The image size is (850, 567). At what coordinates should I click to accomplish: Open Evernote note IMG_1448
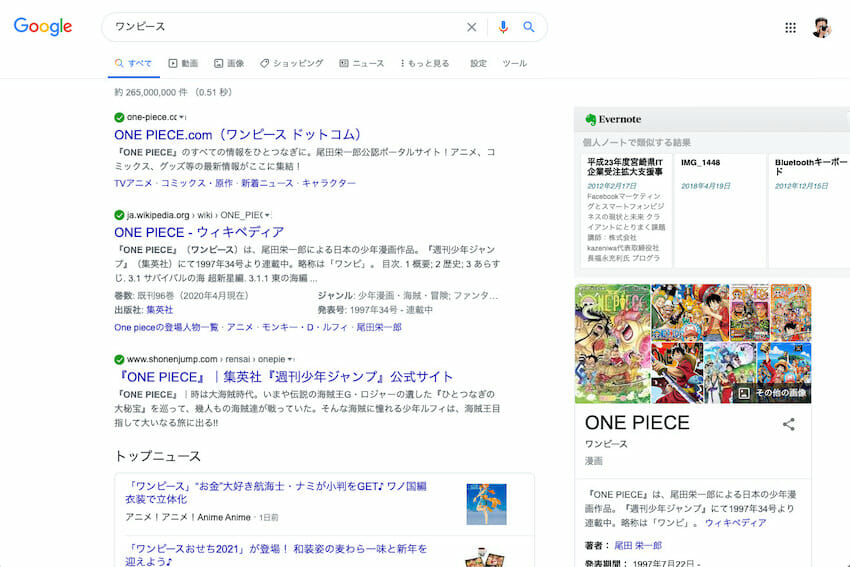[720, 211]
